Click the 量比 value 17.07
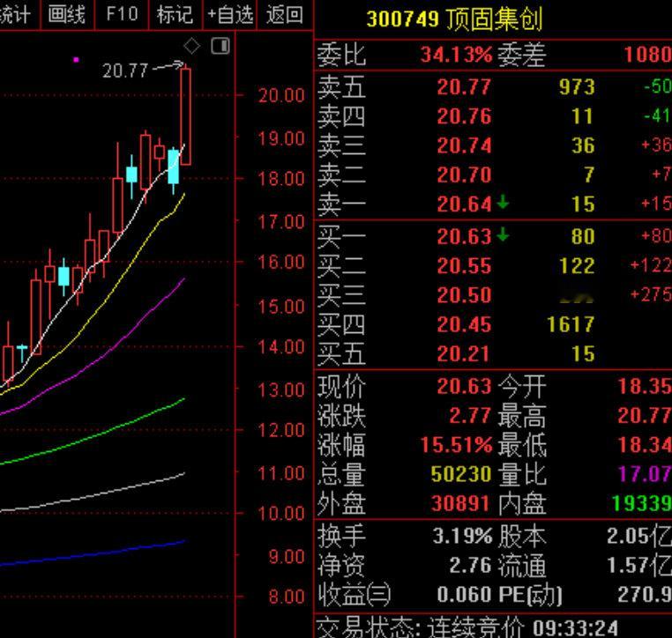 pos(645,474)
